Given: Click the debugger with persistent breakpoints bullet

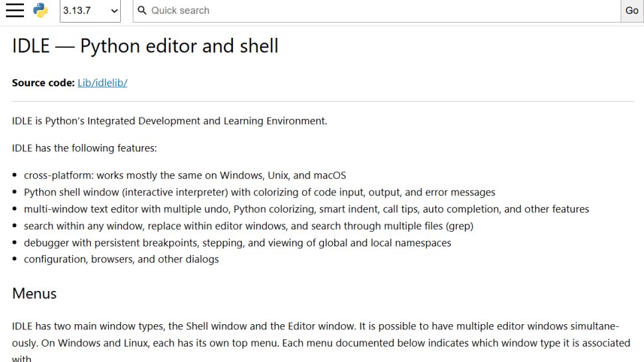Looking at the screenshot, I should tap(238, 243).
